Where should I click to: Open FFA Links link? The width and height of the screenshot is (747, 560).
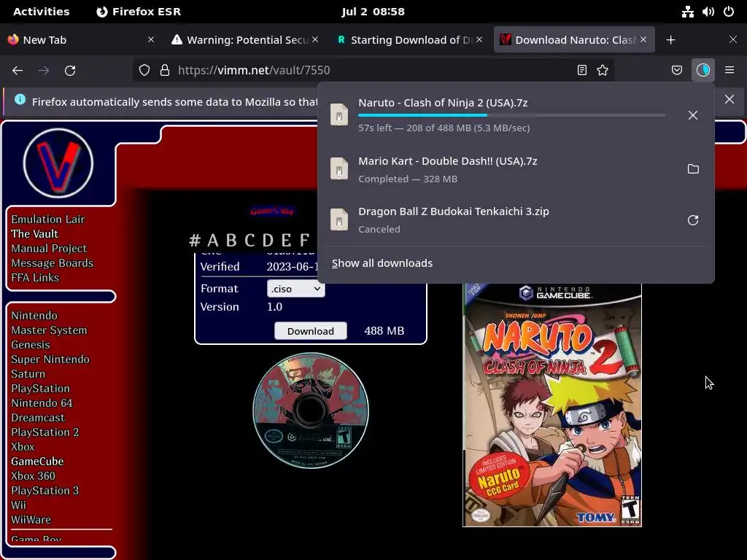tap(35, 278)
